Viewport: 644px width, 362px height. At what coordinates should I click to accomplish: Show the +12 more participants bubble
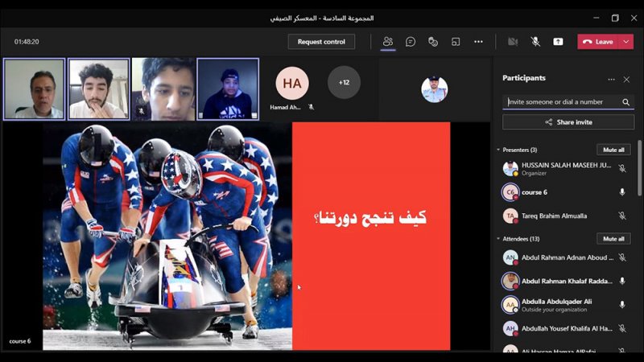(344, 83)
